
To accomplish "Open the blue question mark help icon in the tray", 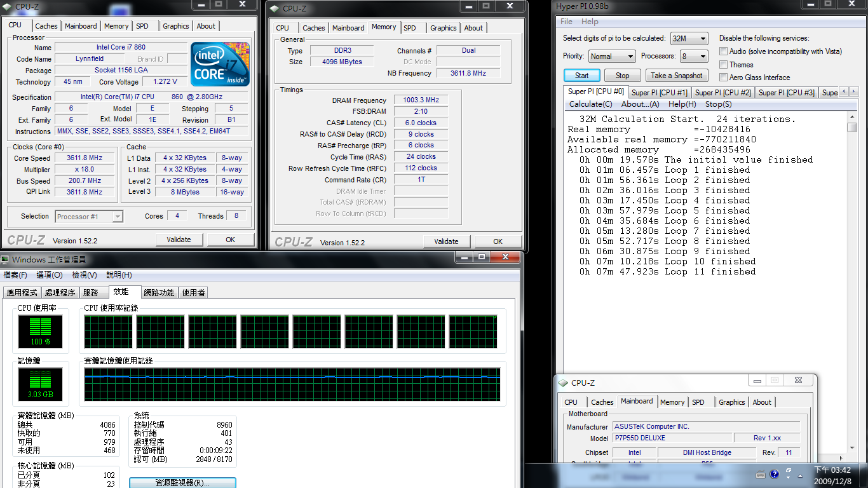I will [x=774, y=474].
